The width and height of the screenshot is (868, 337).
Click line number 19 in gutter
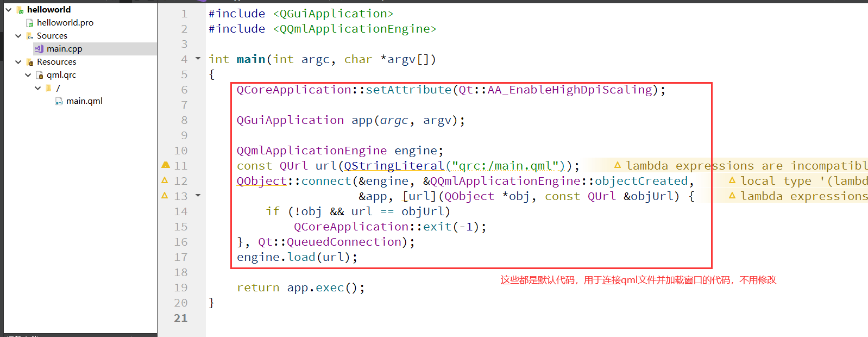click(x=180, y=288)
